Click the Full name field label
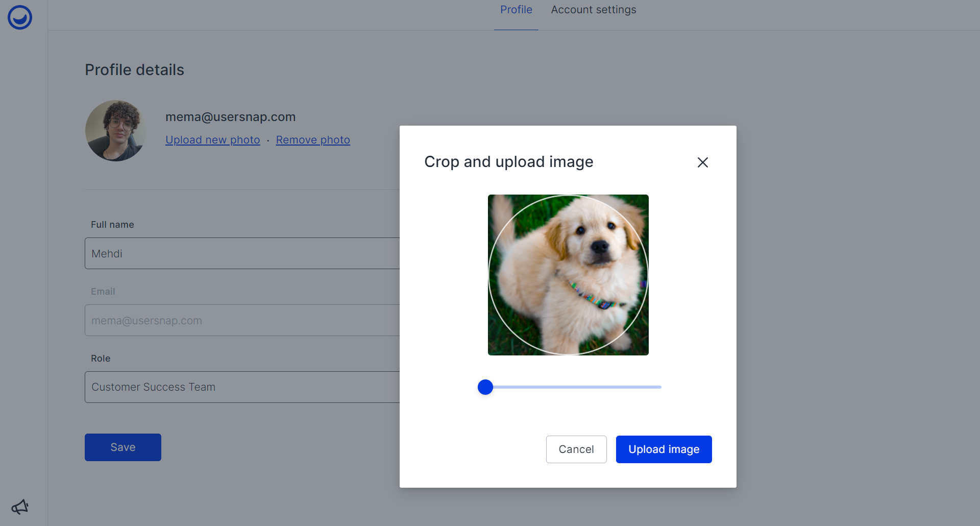Image resolution: width=980 pixels, height=526 pixels. click(x=112, y=225)
